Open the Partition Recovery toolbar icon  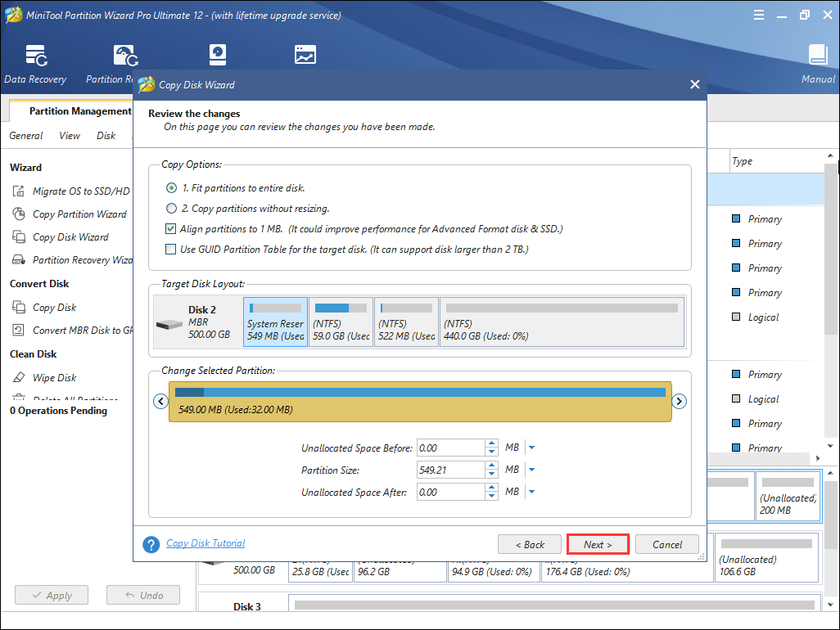click(x=126, y=56)
